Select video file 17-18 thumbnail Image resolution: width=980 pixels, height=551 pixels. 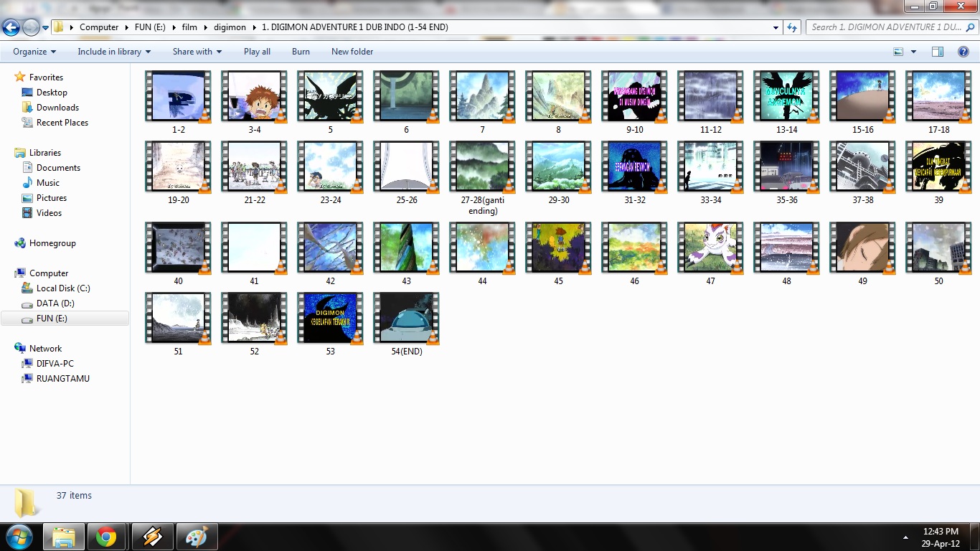(938, 95)
